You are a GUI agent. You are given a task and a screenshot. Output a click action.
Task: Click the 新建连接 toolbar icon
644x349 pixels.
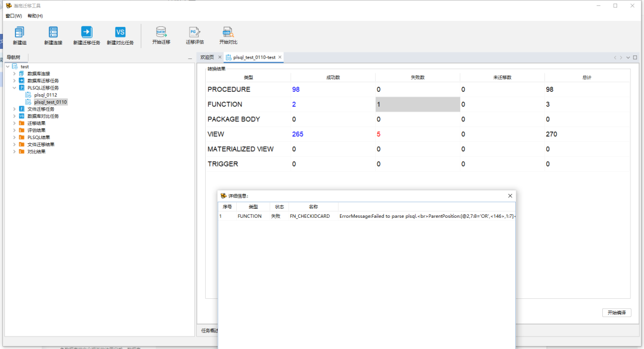[x=53, y=33]
